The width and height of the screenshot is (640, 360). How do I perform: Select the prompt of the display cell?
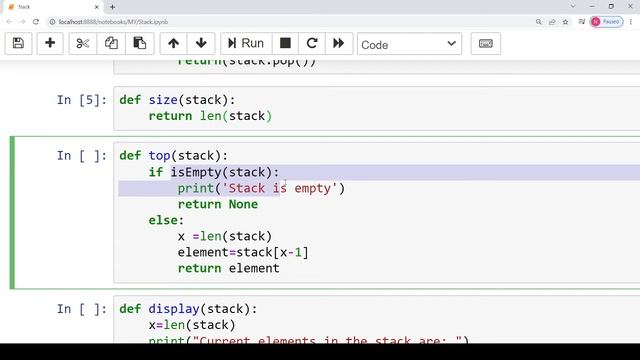tap(82, 309)
